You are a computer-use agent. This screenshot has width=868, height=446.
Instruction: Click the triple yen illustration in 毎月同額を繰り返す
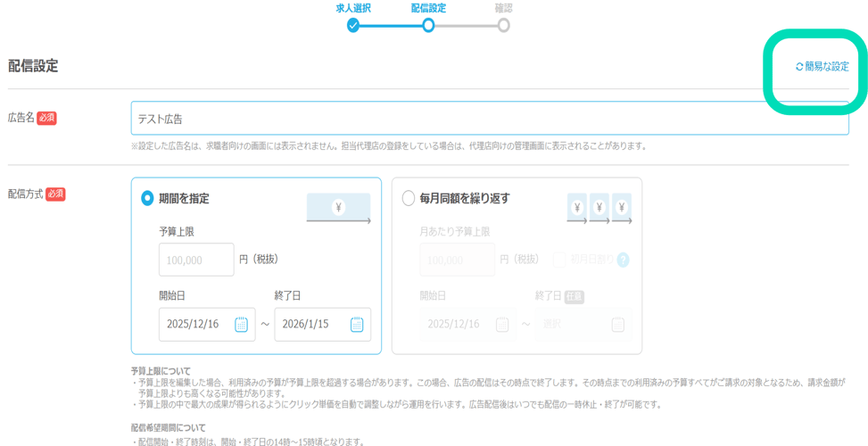click(x=599, y=209)
